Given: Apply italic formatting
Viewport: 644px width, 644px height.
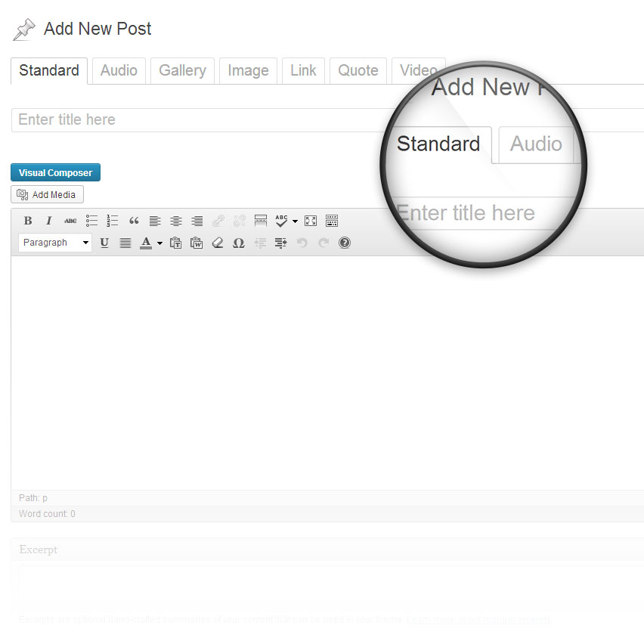Looking at the screenshot, I should tap(49, 221).
